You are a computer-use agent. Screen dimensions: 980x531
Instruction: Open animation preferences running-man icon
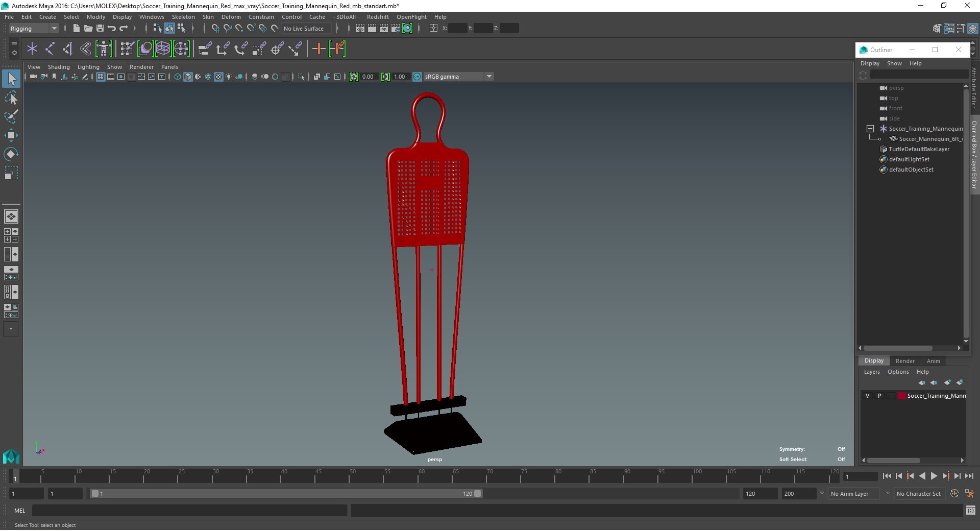point(969,494)
